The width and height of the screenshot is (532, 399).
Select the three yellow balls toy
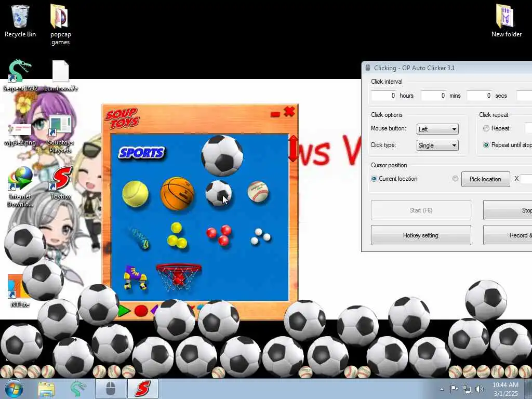(177, 235)
